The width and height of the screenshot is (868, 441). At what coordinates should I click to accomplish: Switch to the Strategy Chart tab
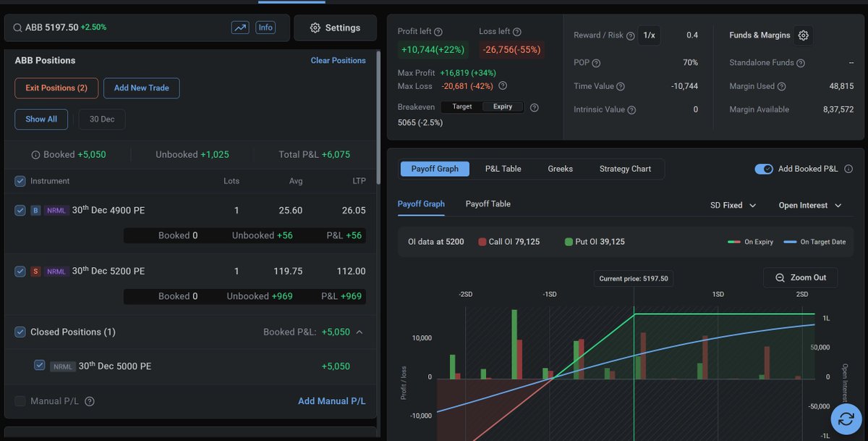625,169
